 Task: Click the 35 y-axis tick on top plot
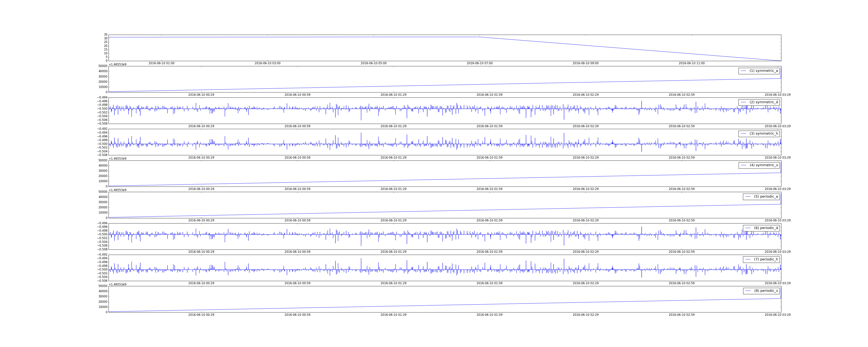[106, 35]
